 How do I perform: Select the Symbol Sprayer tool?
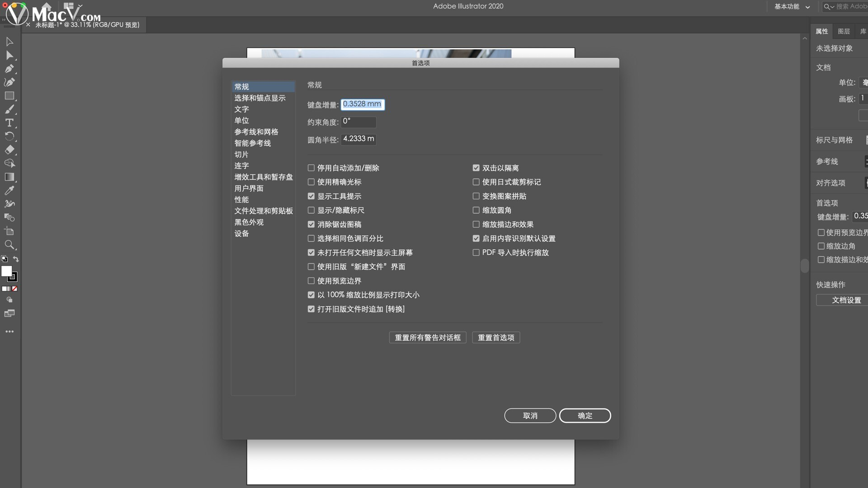click(x=9, y=204)
